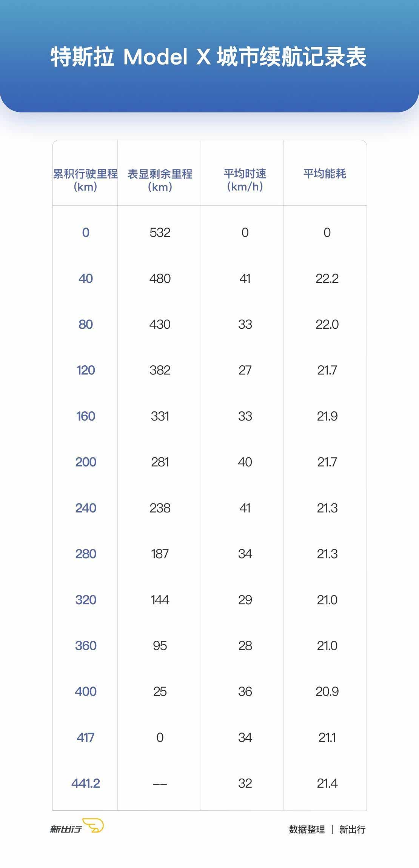
Task: Click the title 特斯拉 Model X 城市续航记录表
Action: point(209,57)
